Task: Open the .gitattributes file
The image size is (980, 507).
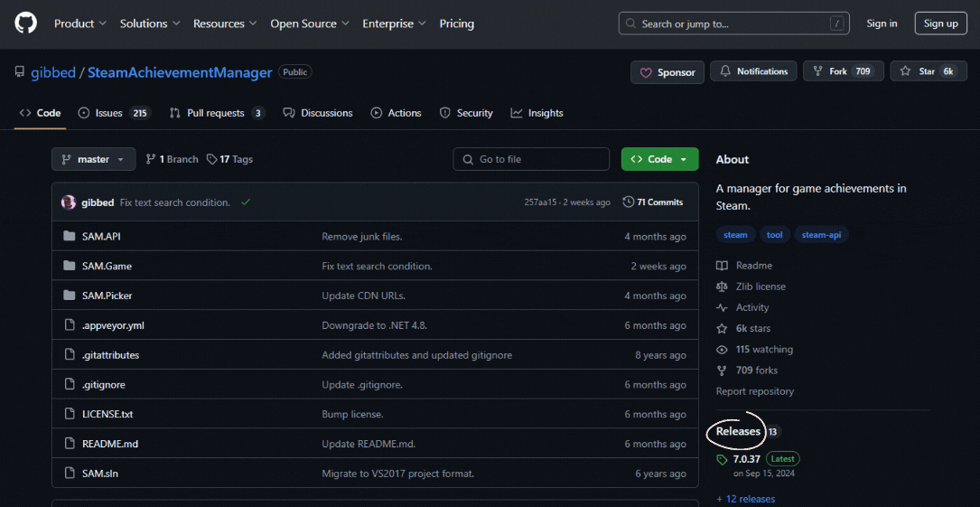Action: coord(110,355)
